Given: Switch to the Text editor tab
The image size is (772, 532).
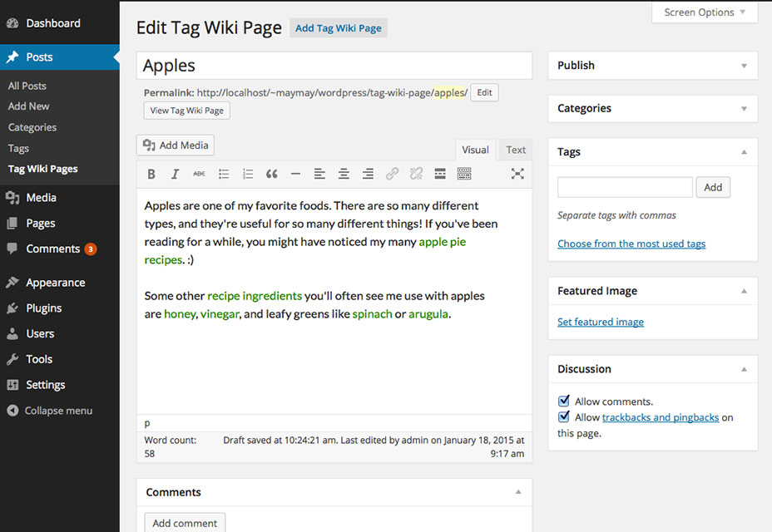Looking at the screenshot, I should click(516, 150).
